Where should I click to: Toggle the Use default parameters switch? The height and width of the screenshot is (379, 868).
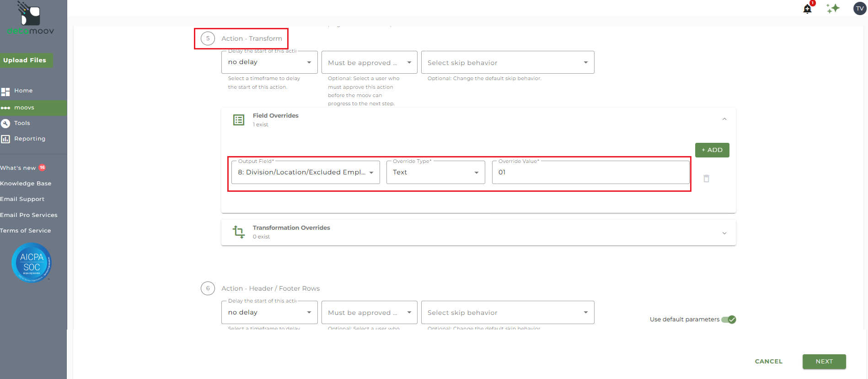729,319
